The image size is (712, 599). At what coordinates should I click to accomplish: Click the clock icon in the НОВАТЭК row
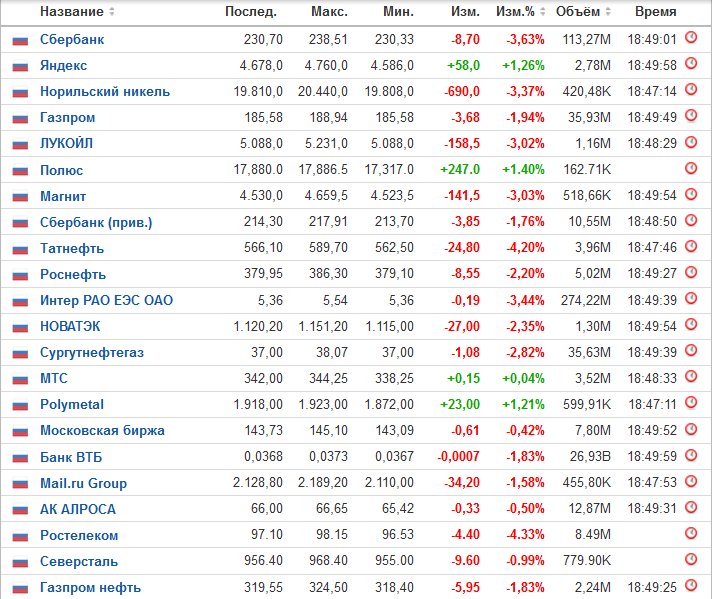click(x=691, y=324)
